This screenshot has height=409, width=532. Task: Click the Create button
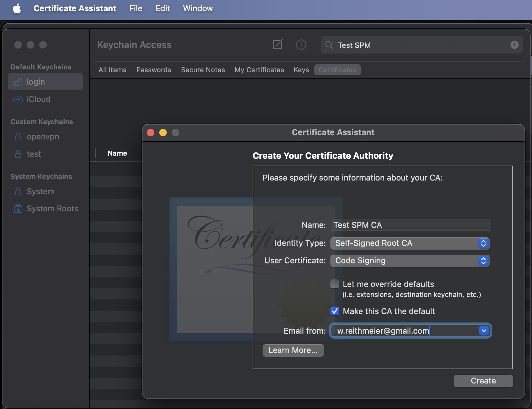click(483, 381)
